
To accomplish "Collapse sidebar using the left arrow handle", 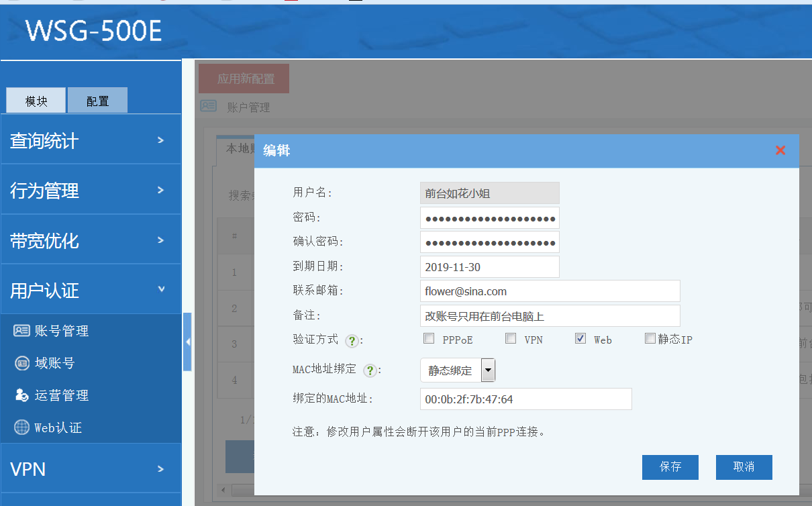I will (187, 342).
